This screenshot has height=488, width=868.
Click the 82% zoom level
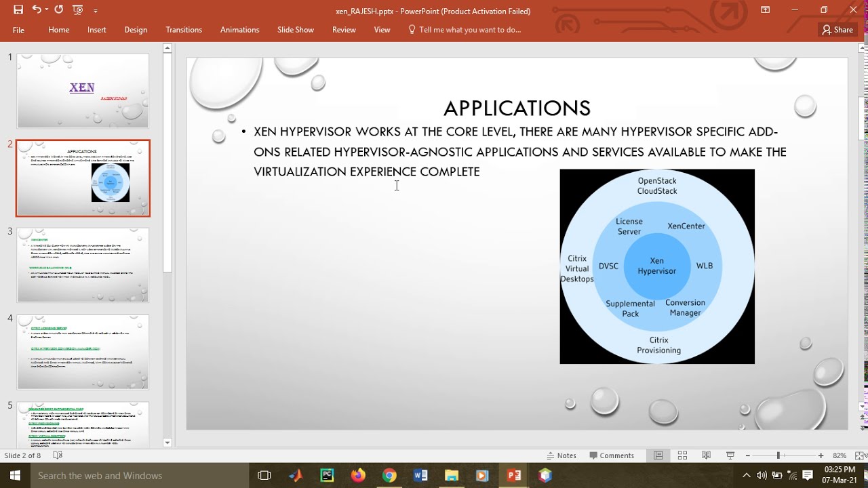click(839, 455)
